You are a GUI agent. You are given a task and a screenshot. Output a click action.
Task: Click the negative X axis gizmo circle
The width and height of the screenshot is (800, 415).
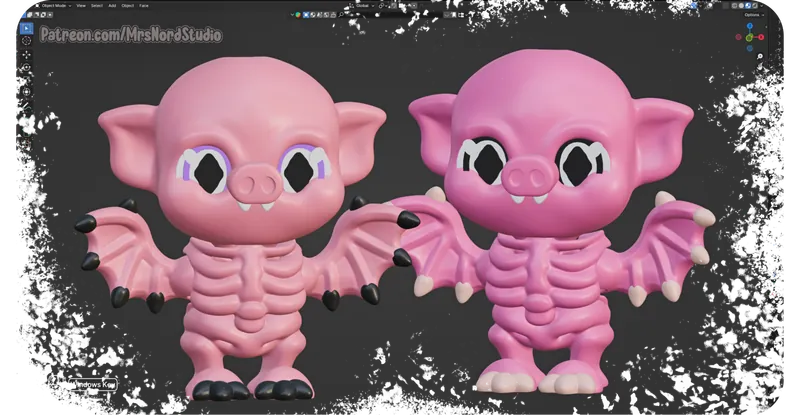click(738, 37)
